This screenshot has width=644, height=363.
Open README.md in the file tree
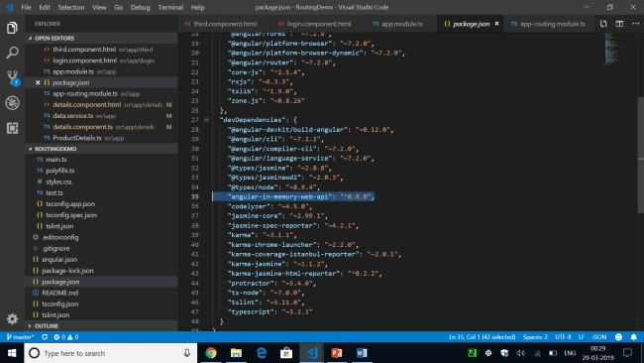pos(102,293)
